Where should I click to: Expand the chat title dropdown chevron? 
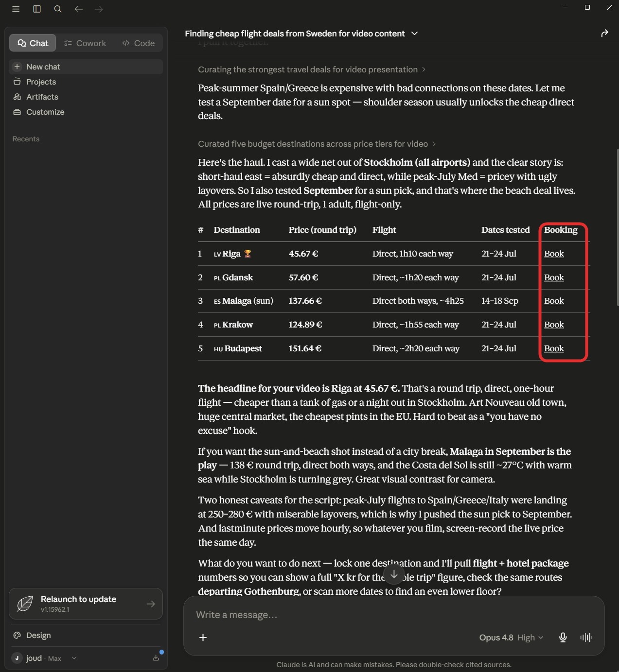[x=414, y=34]
